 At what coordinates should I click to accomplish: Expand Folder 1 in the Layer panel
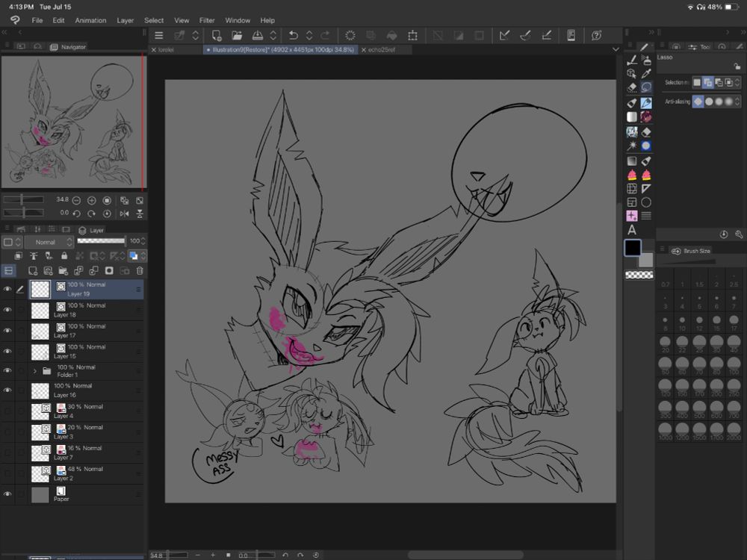tap(35, 371)
